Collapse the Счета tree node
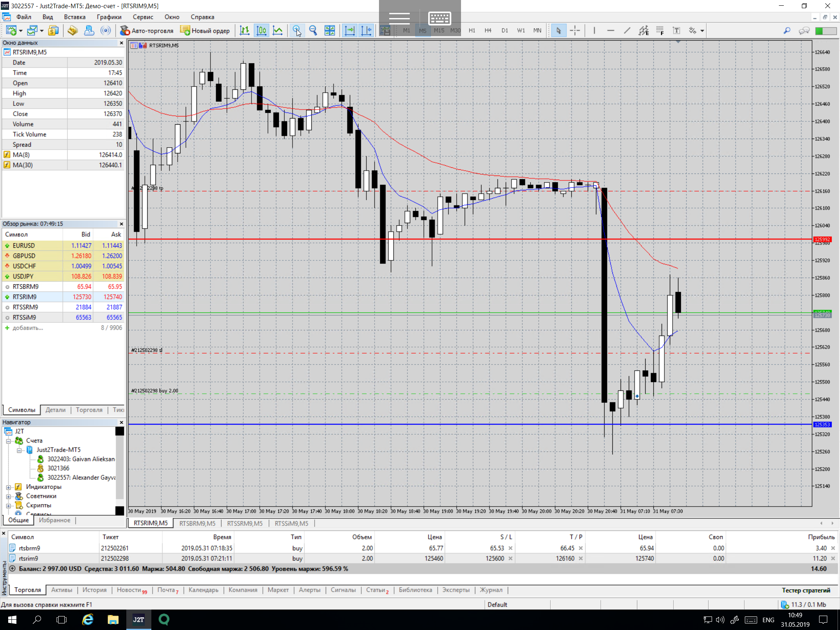The width and height of the screenshot is (840, 630). pyautogui.click(x=8, y=441)
